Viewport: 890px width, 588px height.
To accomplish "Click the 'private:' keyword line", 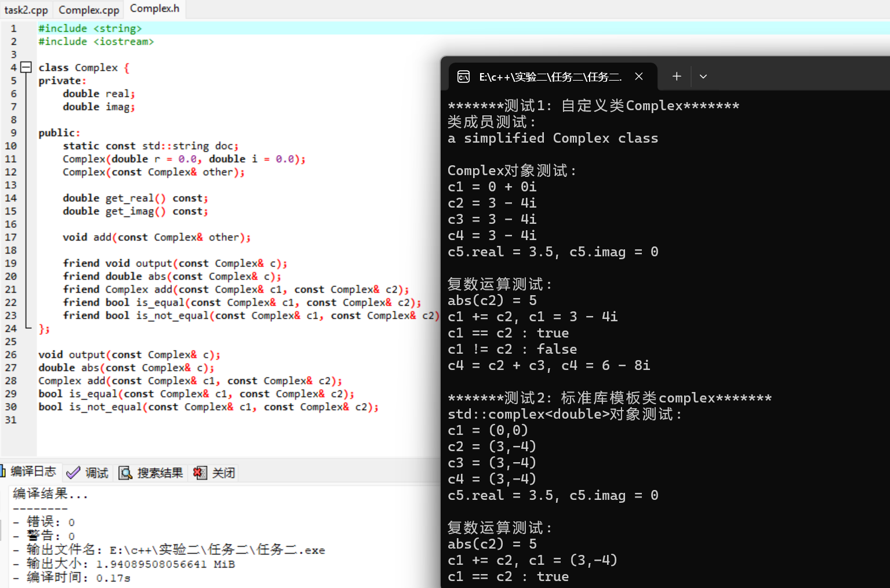I will coord(62,81).
